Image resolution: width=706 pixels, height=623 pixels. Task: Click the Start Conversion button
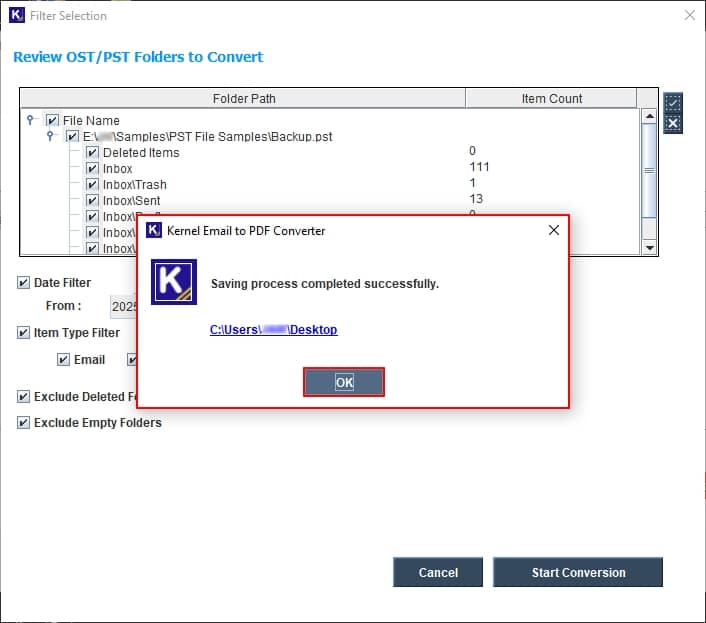(x=578, y=572)
